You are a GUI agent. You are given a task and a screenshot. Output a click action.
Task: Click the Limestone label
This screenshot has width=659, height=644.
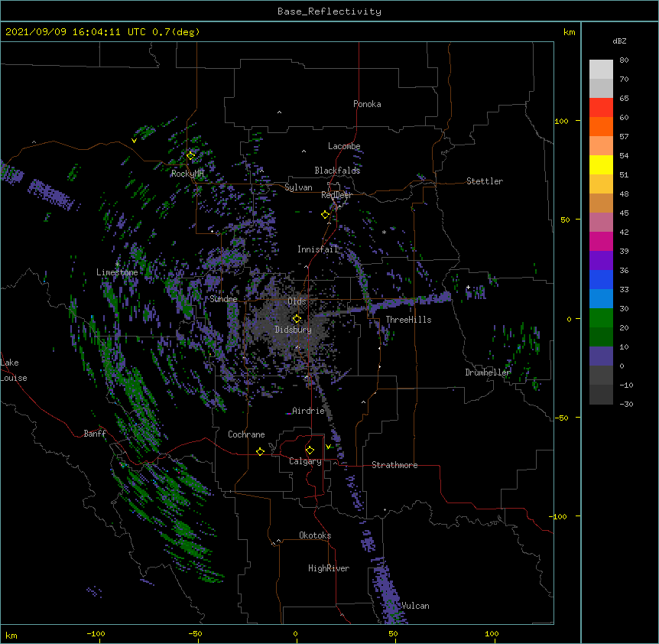[117, 272]
